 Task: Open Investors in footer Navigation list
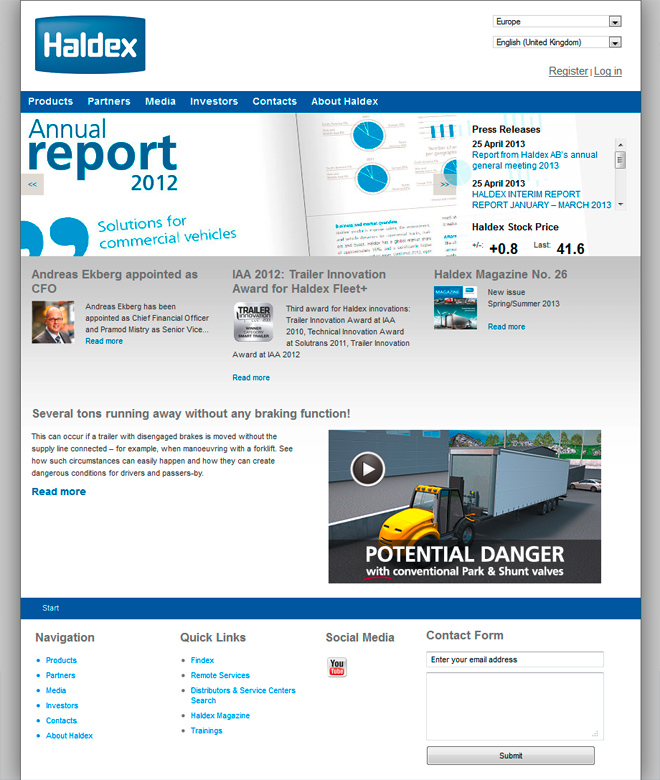(x=62, y=705)
